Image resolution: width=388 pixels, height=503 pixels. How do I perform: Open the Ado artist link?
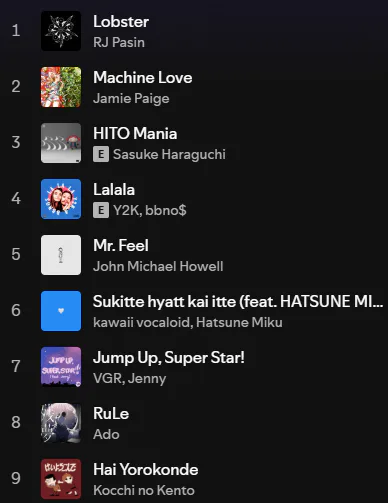[x=106, y=434]
